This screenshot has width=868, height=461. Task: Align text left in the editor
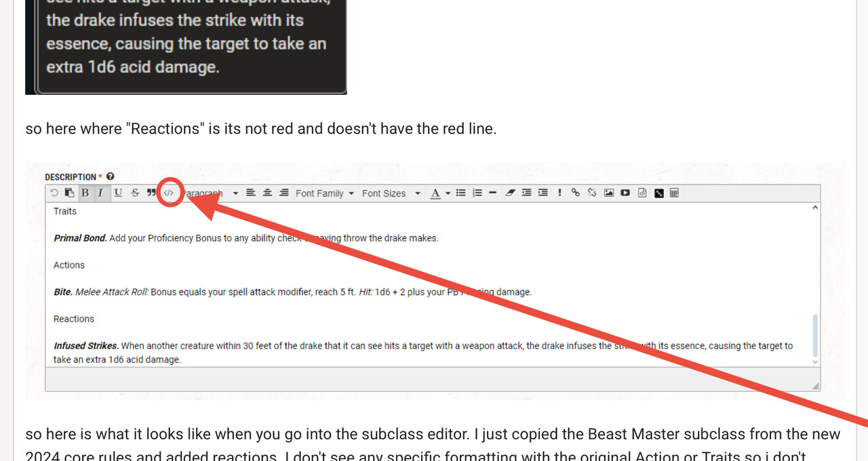(x=251, y=193)
